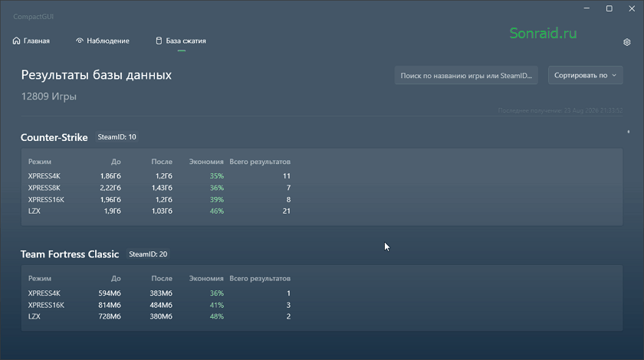Click the 35% savings value
Image resolution: width=644 pixels, height=360 pixels.
pyautogui.click(x=217, y=175)
